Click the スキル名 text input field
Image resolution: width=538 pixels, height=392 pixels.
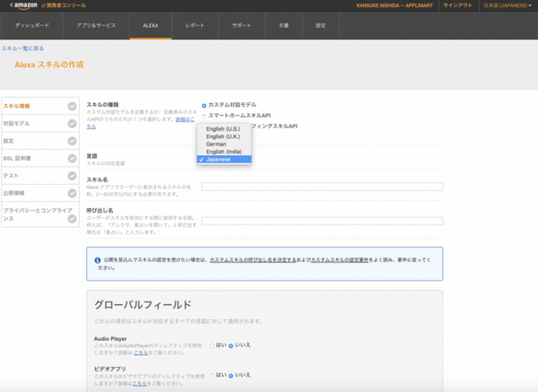(321, 187)
